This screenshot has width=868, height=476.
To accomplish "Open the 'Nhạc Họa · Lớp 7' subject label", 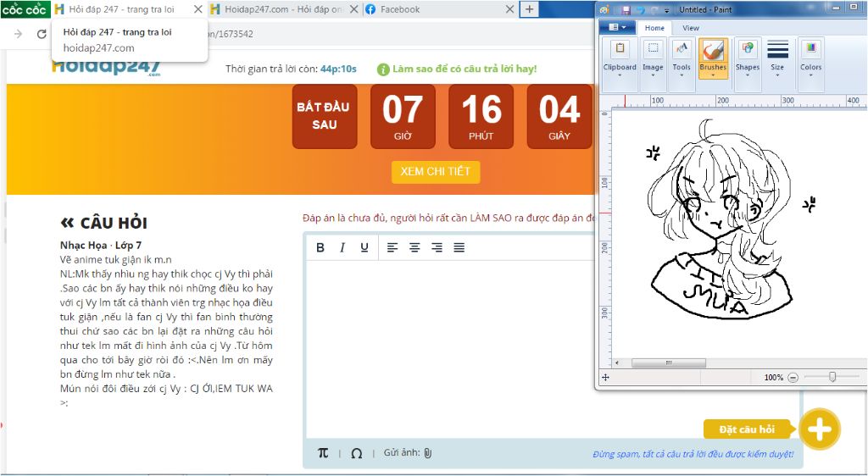I will tap(101, 245).
